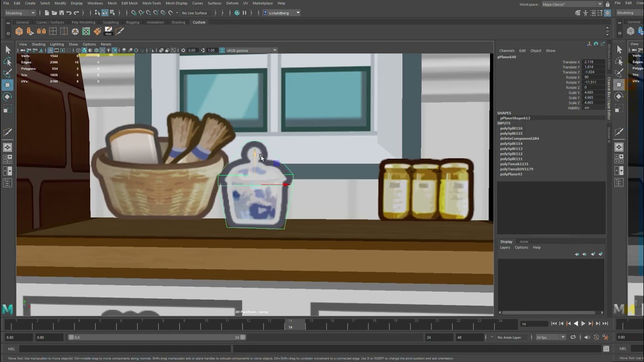Click play forwards button
The width and height of the screenshot is (644, 362).
583,324
